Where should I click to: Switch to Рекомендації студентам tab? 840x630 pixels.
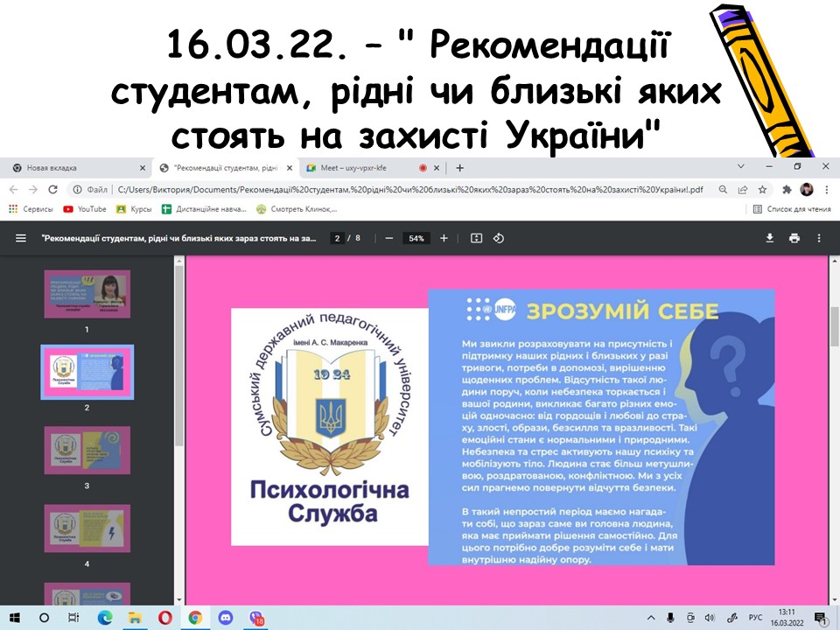(x=225, y=168)
